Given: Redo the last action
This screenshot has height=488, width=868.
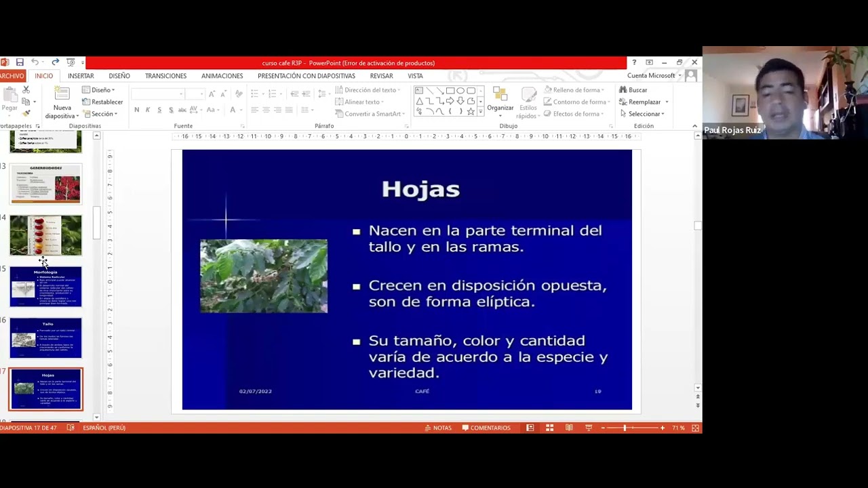Looking at the screenshot, I should pos(55,62).
